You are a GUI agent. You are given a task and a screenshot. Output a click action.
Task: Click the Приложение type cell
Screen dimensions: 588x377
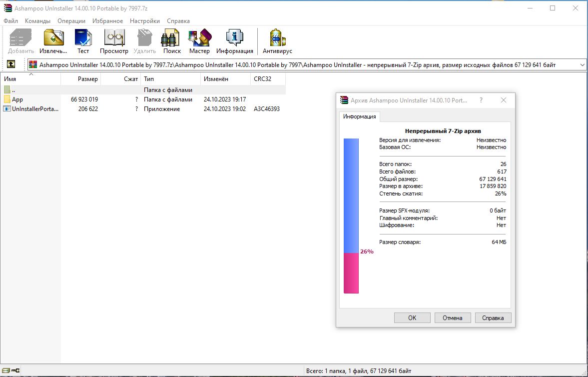coord(162,109)
